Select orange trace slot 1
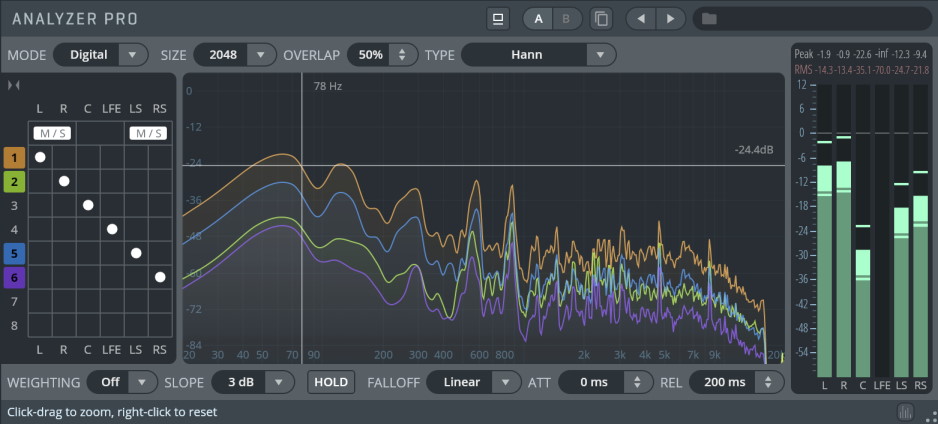 click(14, 158)
